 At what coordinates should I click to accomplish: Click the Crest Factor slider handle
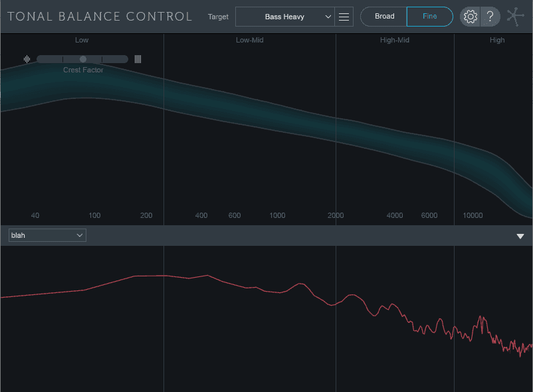click(x=83, y=59)
